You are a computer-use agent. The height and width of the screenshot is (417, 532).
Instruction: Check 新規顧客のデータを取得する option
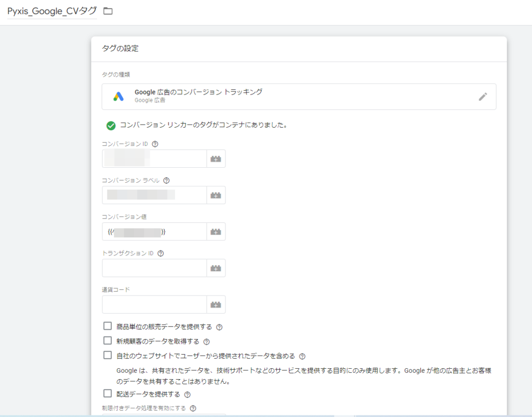point(108,341)
